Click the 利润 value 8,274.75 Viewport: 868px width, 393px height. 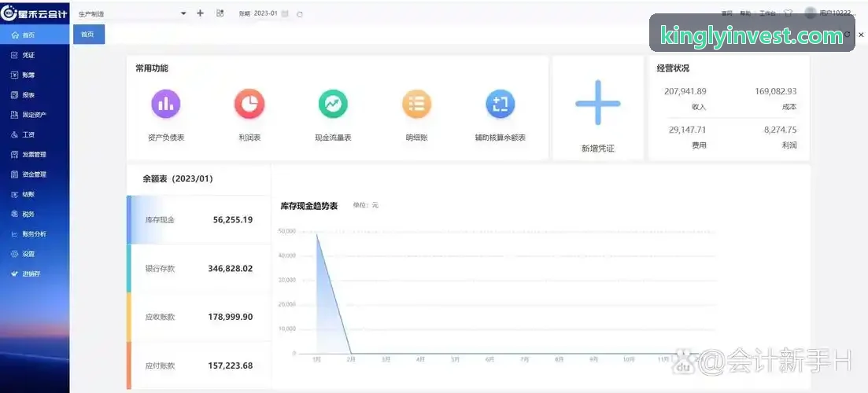pyautogui.click(x=781, y=130)
